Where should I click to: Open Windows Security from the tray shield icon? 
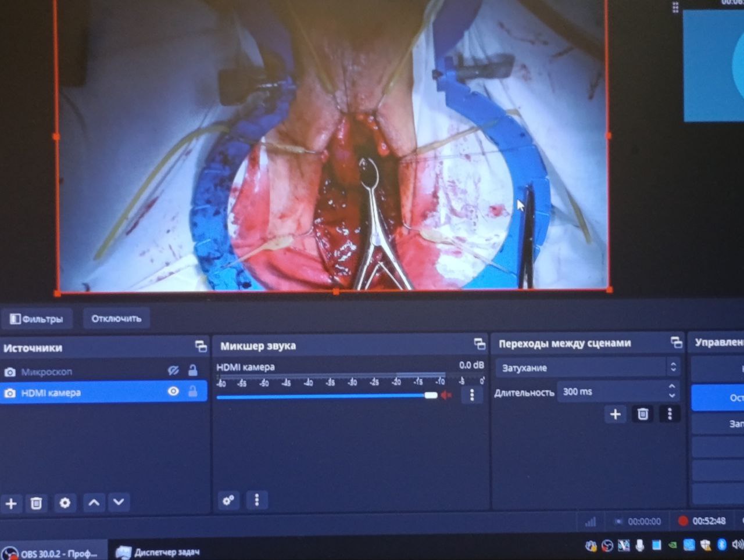[x=706, y=545]
